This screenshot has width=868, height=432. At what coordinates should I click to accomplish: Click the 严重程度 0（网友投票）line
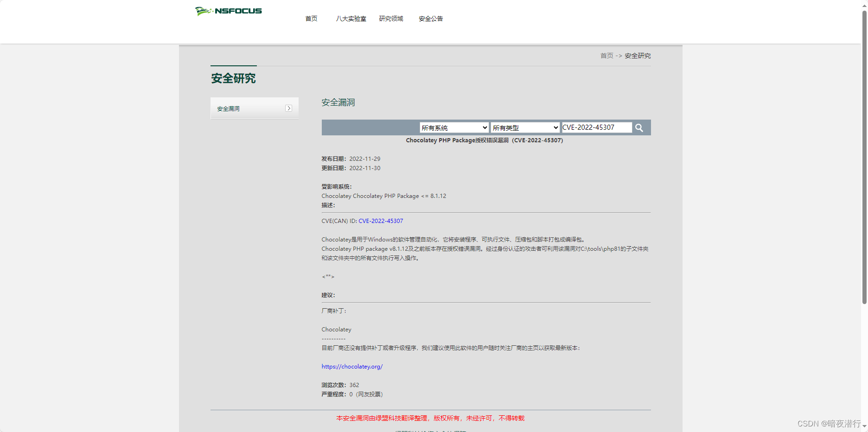[352, 394]
